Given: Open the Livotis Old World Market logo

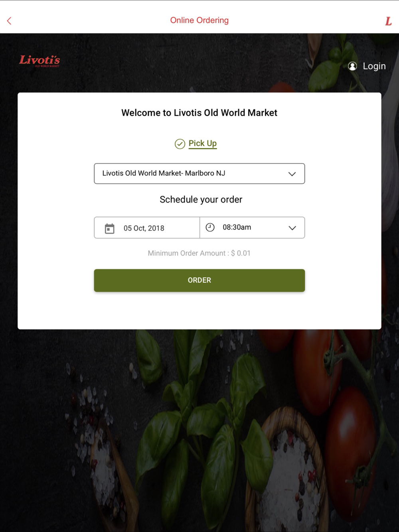Looking at the screenshot, I should tap(40, 61).
